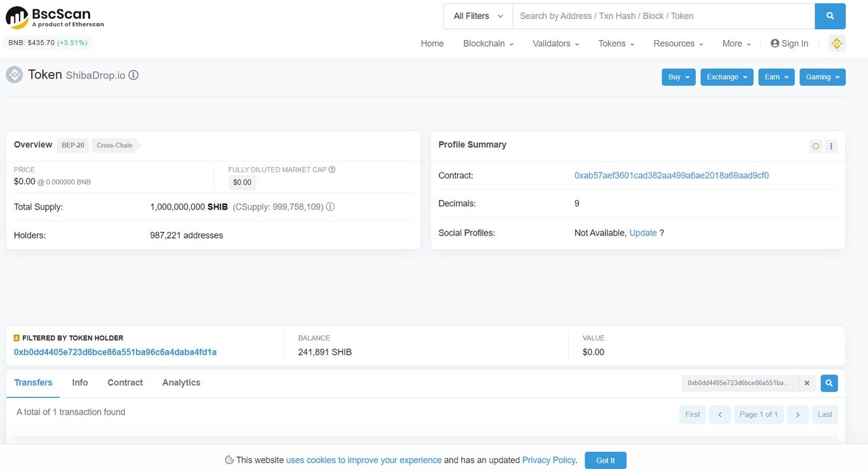Click the info icon after CSupply value

330,207
